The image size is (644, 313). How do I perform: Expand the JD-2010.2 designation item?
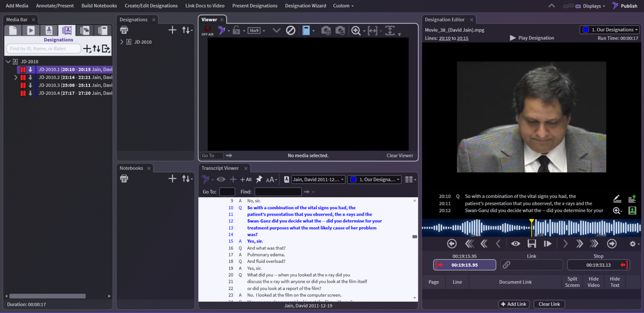coord(16,77)
